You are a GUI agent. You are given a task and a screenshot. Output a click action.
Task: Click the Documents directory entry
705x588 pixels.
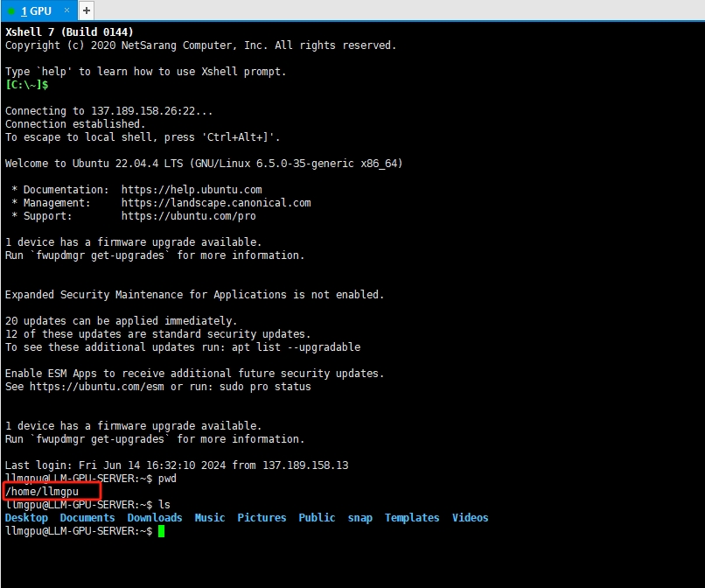87,517
